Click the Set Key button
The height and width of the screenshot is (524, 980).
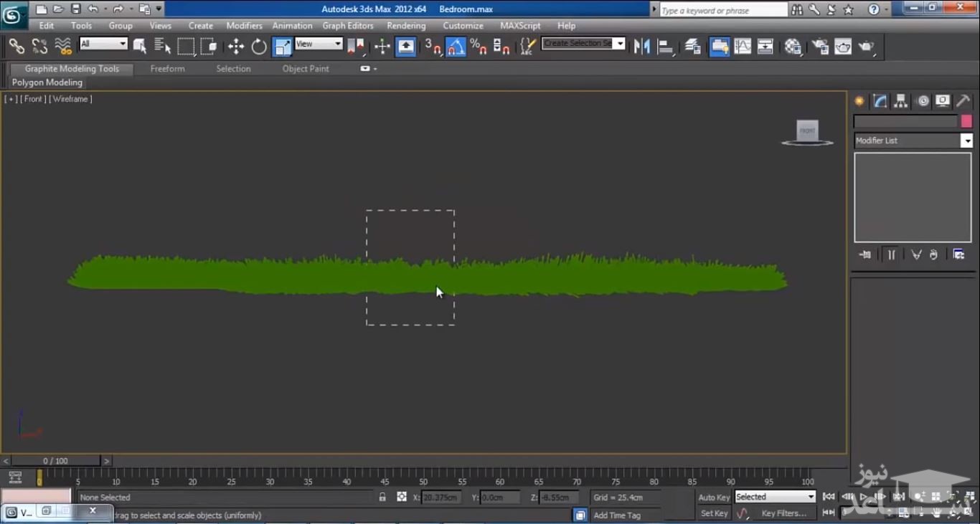[714, 513]
